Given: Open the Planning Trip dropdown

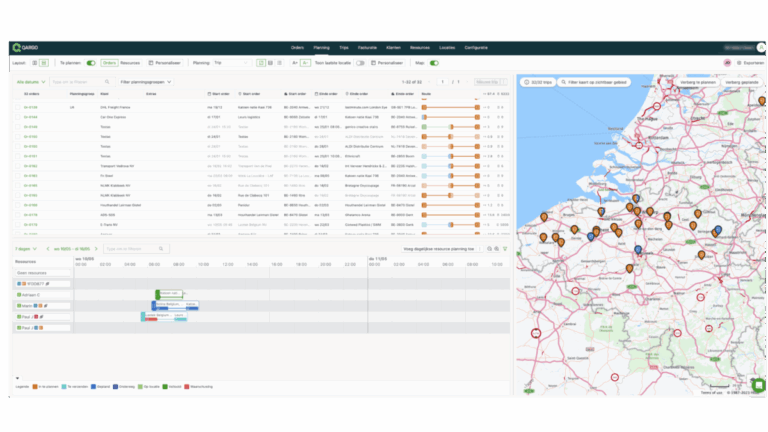Looking at the screenshot, I should point(231,63).
